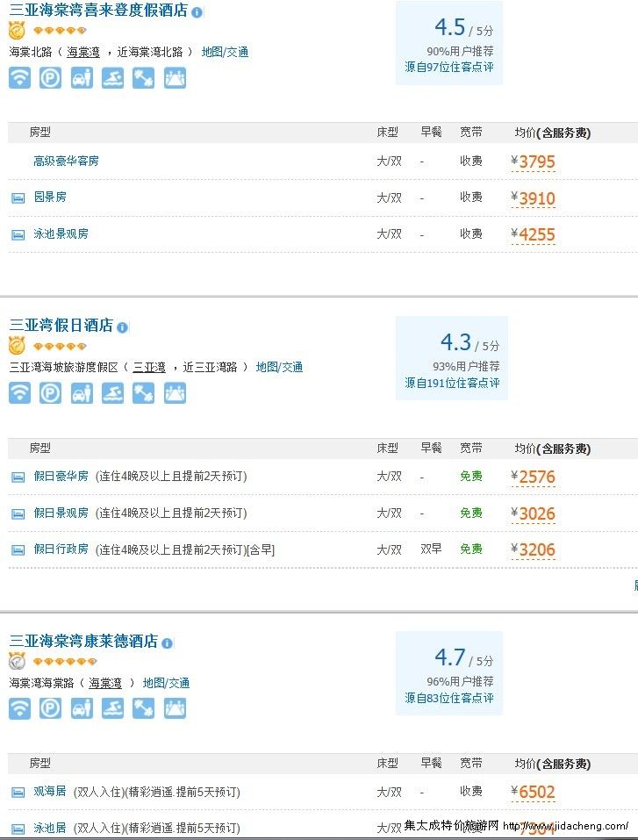Click the 三亚海棠湾康莱德酒店 hotel title
Screen dimensions: 638x840
pos(83,641)
